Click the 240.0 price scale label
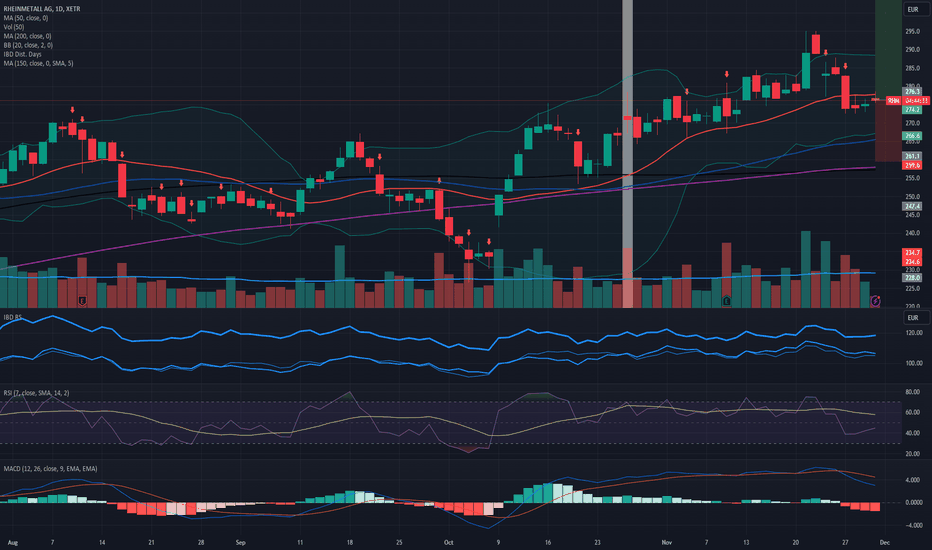932x550 pixels. [912, 233]
